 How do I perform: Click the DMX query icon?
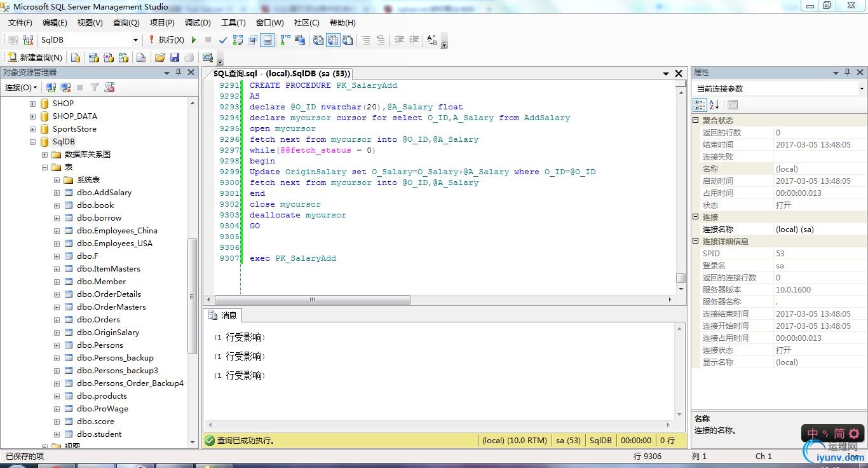click(109, 57)
